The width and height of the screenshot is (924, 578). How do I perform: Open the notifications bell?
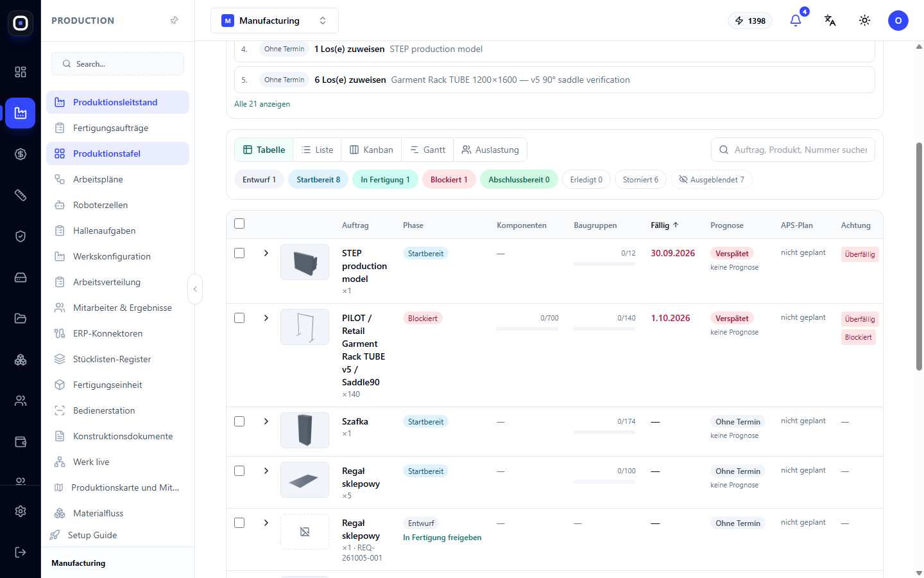[796, 21]
